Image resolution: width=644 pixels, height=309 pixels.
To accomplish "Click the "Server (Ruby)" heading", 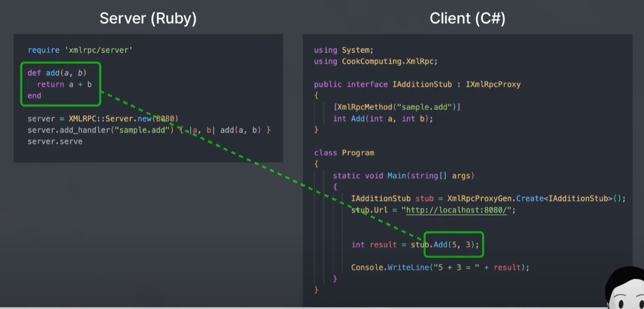I will point(148,18).
